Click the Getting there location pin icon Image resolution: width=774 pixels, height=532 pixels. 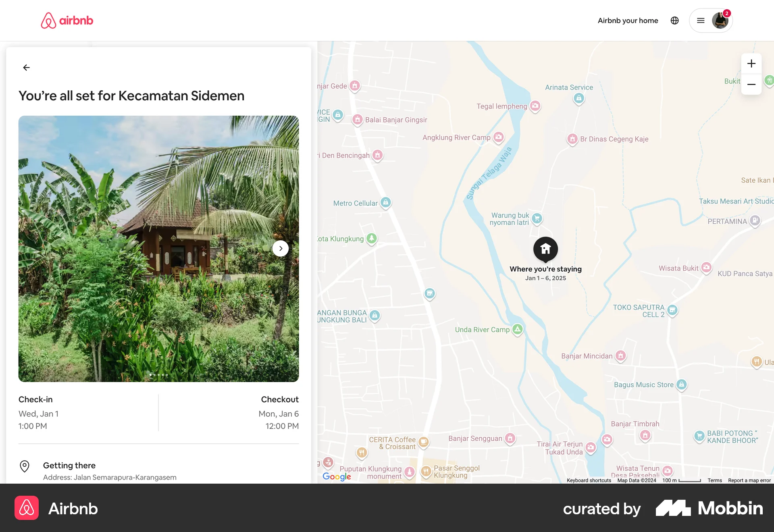(x=24, y=466)
